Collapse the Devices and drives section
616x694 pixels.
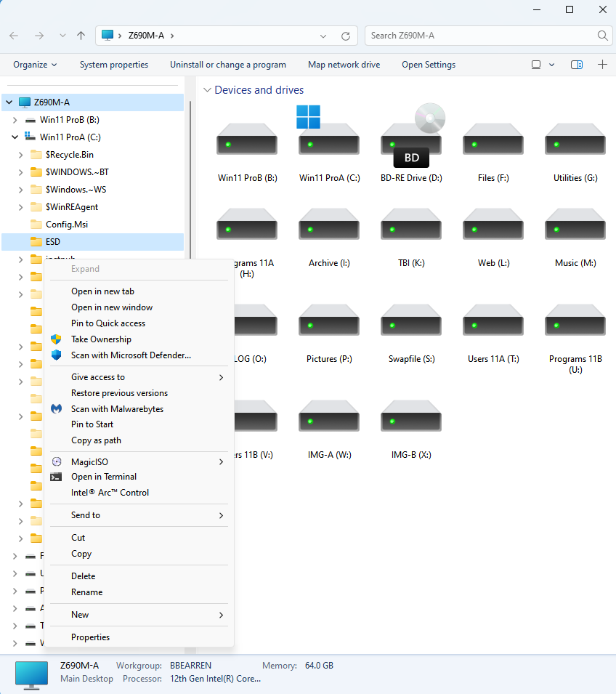[x=207, y=90]
